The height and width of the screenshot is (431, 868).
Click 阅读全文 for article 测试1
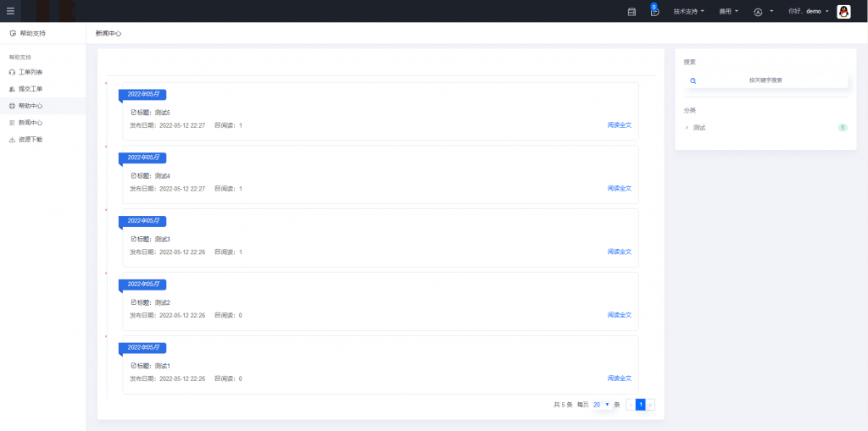[x=619, y=379]
